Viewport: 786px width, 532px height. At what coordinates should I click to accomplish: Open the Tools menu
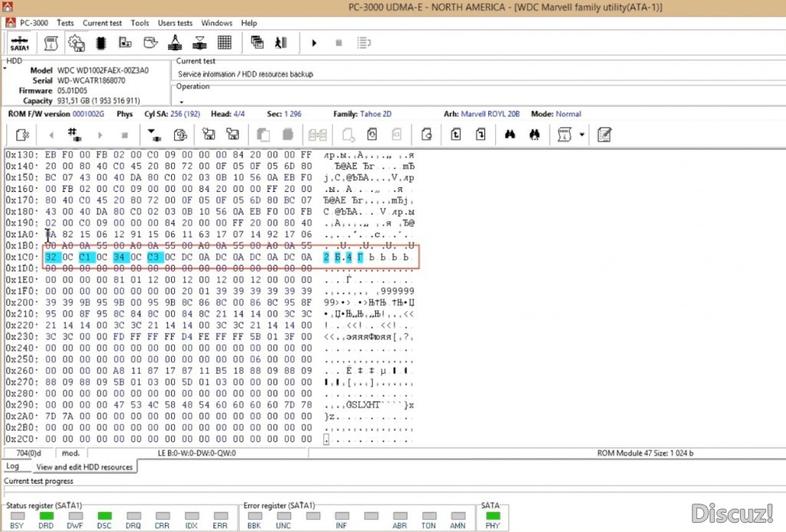click(140, 23)
